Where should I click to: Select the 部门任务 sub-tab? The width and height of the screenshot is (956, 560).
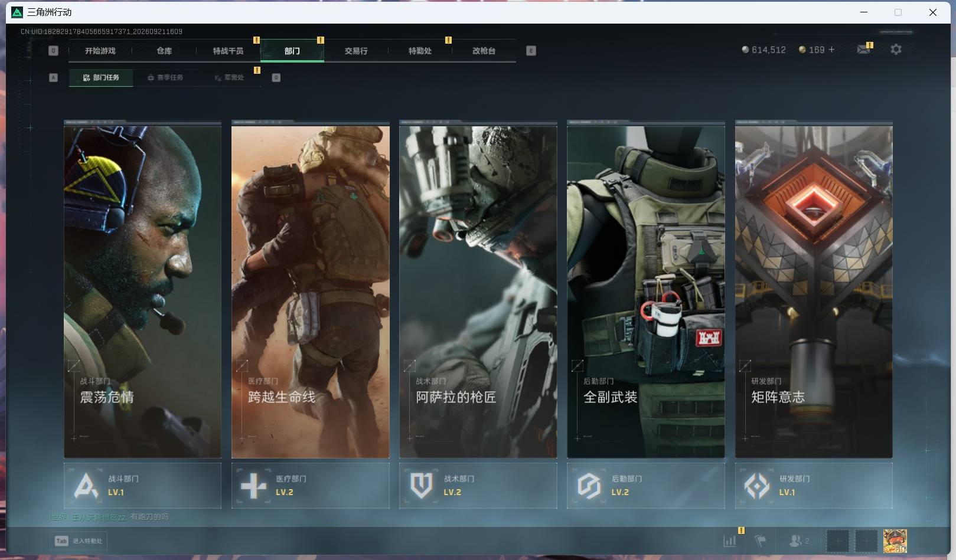pos(101,77)
